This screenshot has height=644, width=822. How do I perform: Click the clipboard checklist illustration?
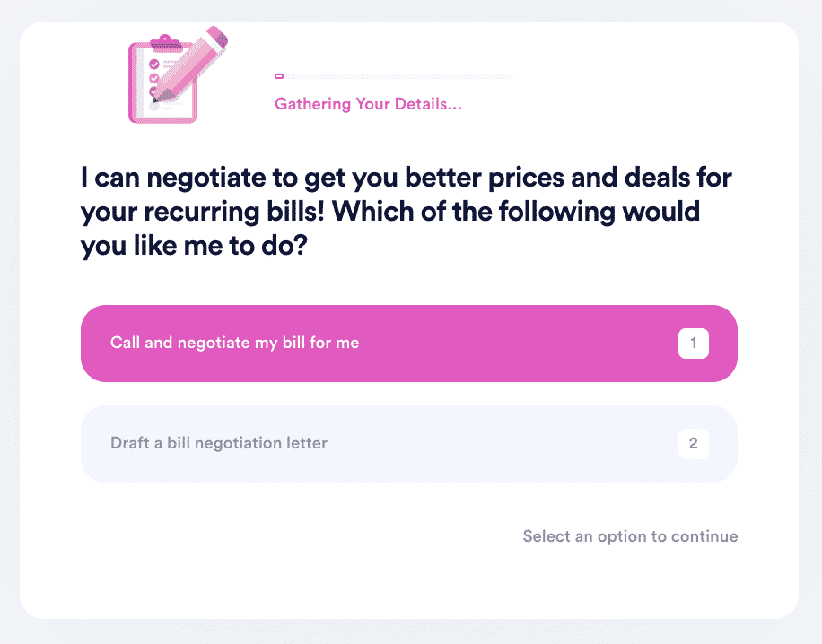(x=162, y=80)
